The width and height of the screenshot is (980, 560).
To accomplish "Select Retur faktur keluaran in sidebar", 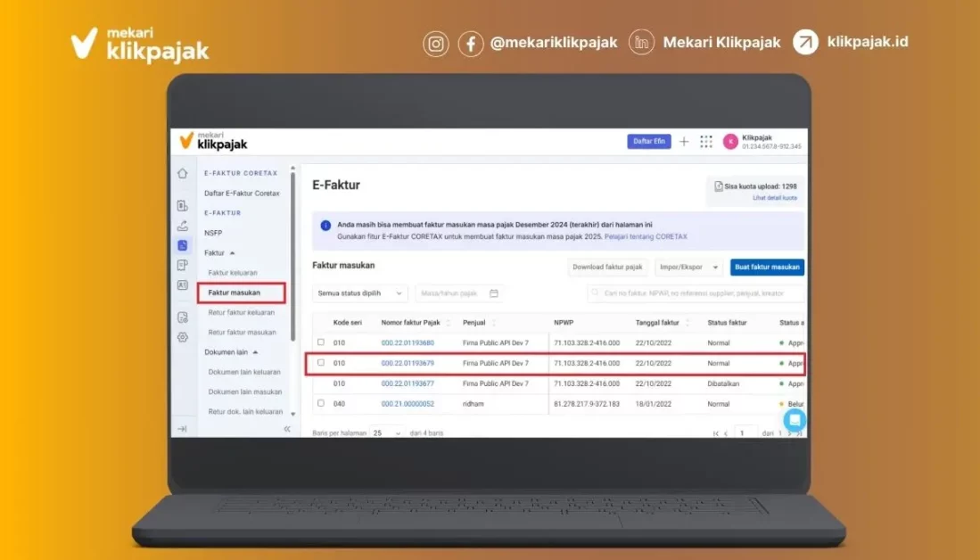I will [242, 312].
